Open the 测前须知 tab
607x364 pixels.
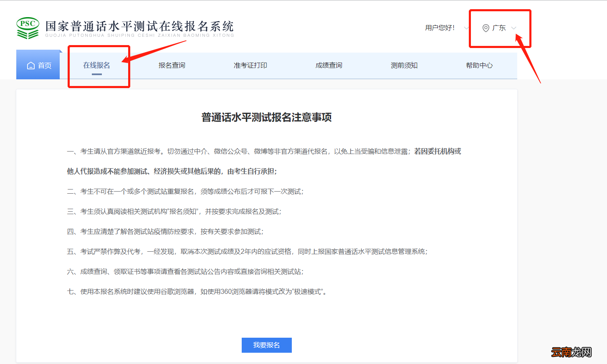(x=404, y=66)
